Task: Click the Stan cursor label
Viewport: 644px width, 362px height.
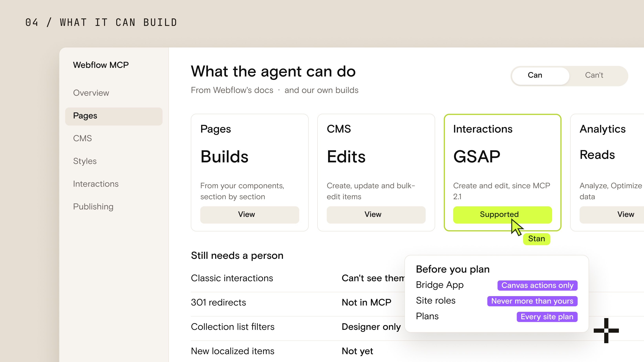Action: coord(536,239)
